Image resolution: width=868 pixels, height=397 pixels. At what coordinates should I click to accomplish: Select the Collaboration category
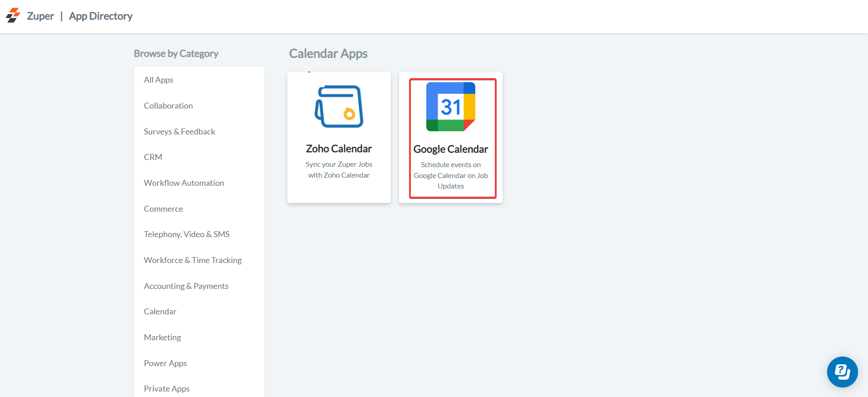point(168,106)
